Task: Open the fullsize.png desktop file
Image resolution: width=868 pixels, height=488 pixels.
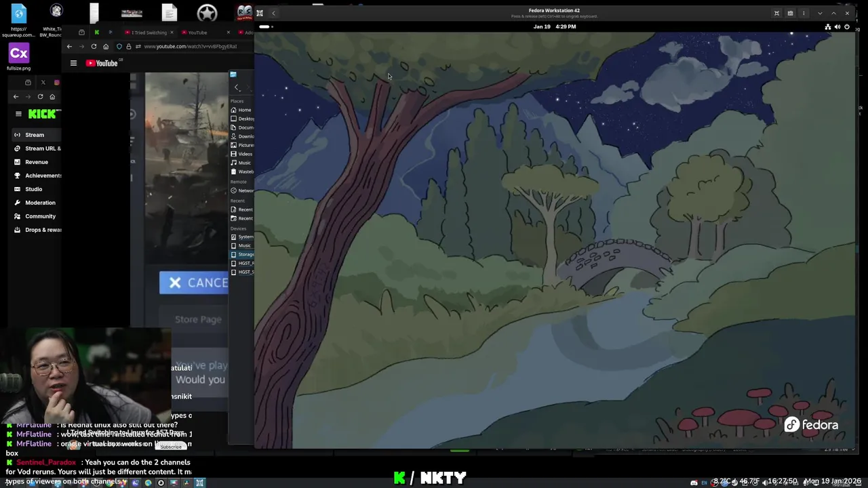Action: (18, 54)
